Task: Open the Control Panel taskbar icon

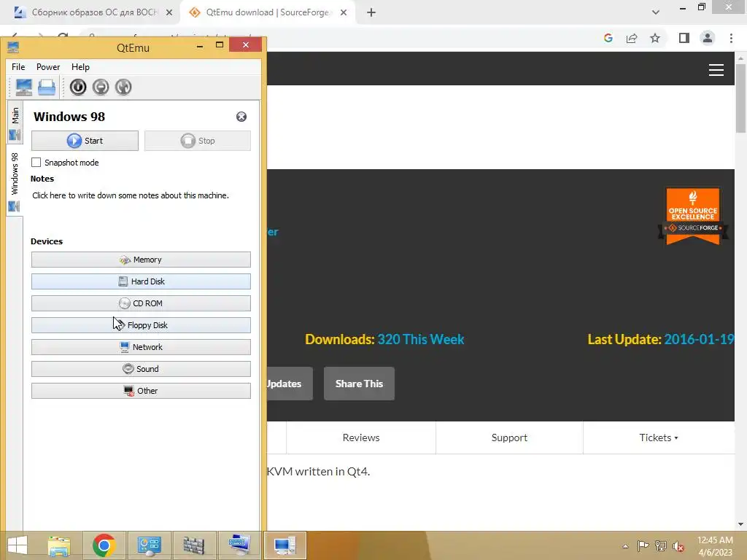Action: [x=149, y=545]
